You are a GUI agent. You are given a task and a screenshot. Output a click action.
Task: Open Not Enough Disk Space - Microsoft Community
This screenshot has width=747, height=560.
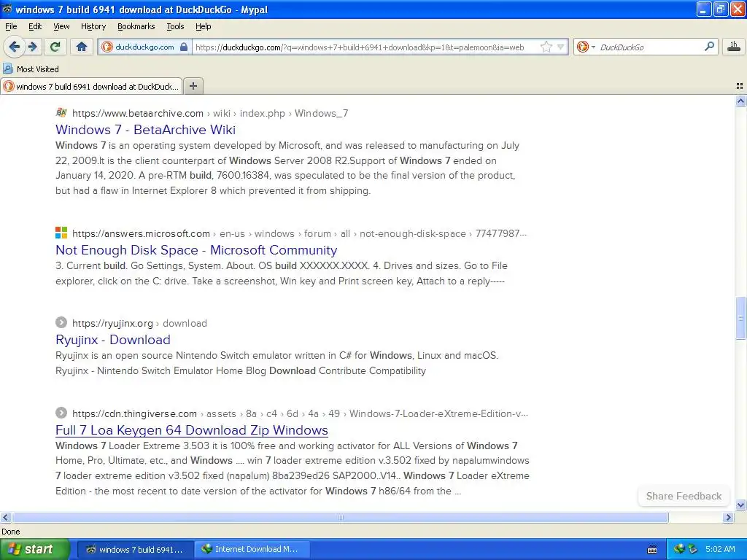tap(196, 250)
